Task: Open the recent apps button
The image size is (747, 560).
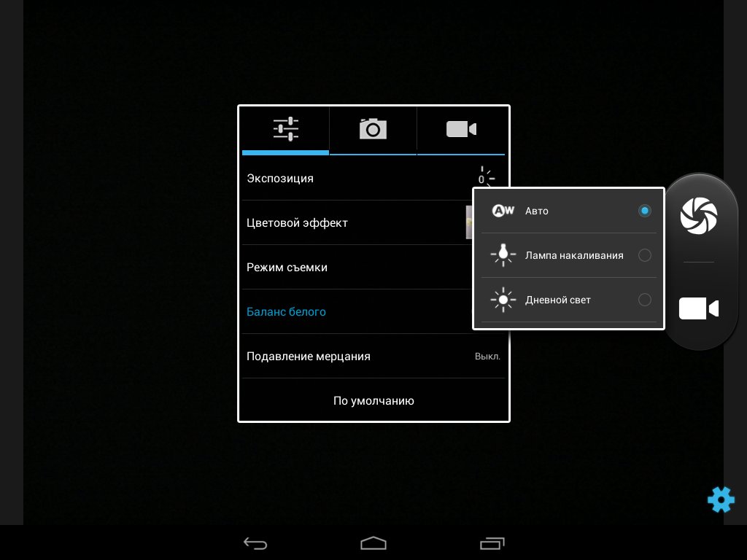Action: 492,543
